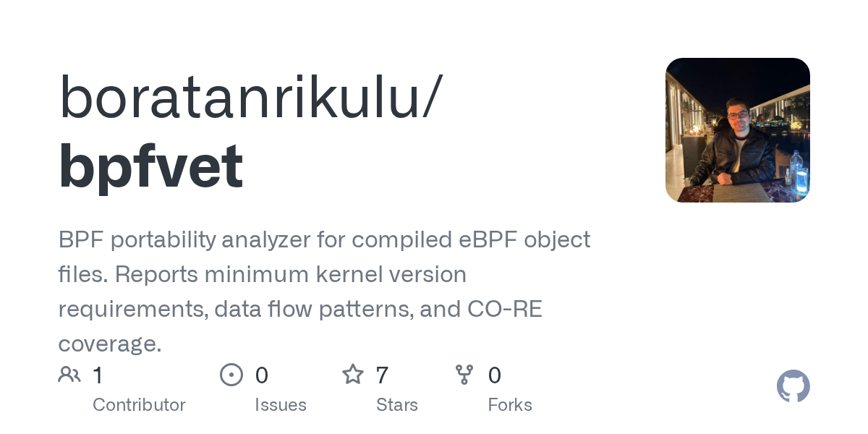Select the forks count zero
868x434 pixels.
click(x=495, y=375)
